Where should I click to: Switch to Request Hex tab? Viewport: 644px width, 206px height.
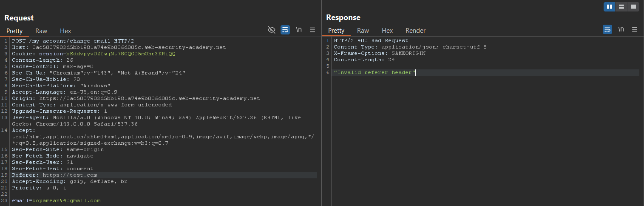click(x=65, y=31)
